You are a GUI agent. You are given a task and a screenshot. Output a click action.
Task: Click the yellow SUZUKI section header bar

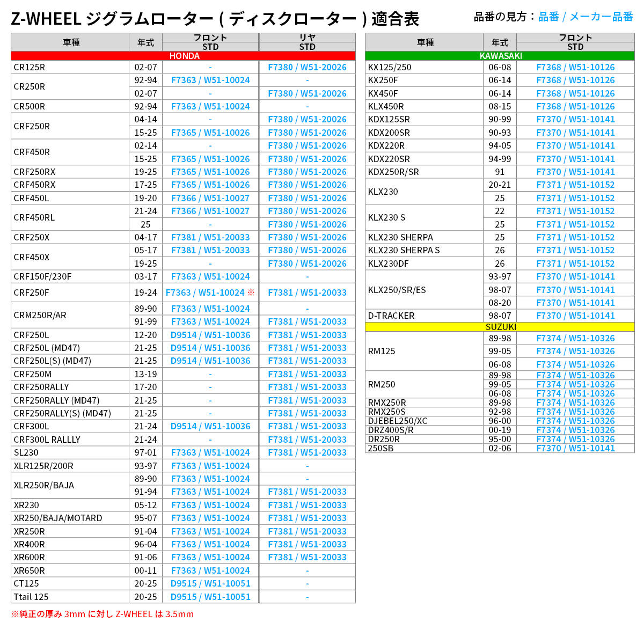(500, 327)
